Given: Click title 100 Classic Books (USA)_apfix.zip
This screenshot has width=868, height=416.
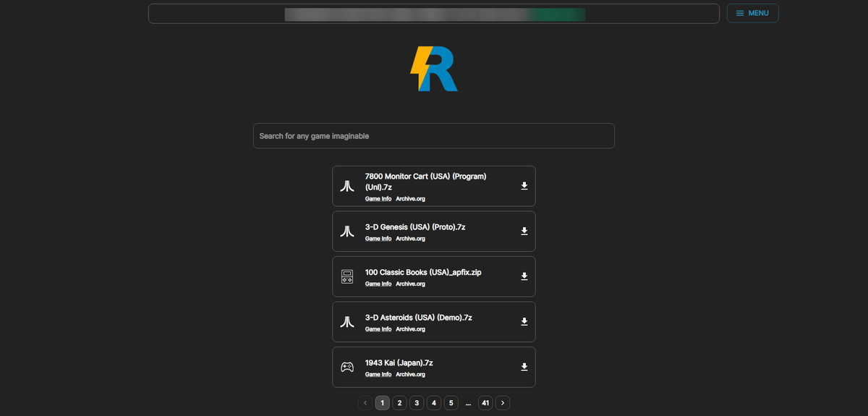Looking at the screenshot, I should point(423,272).
